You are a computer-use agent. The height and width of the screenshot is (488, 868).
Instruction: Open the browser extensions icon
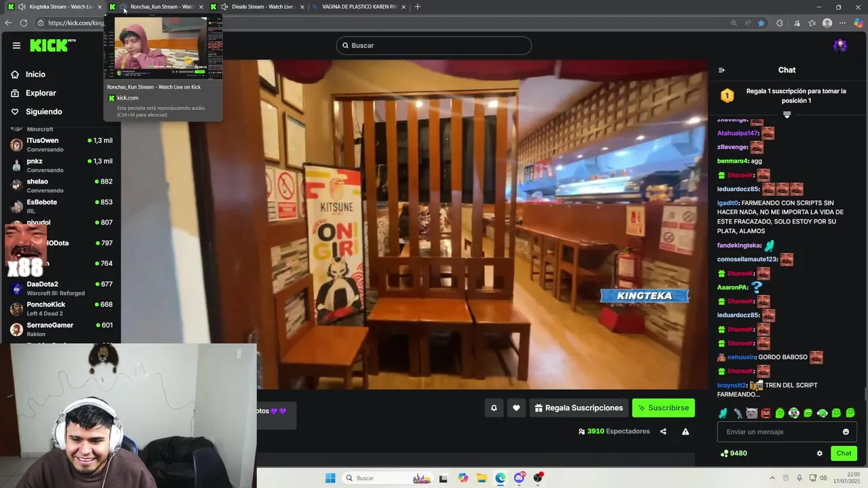[x=780, y=23]
